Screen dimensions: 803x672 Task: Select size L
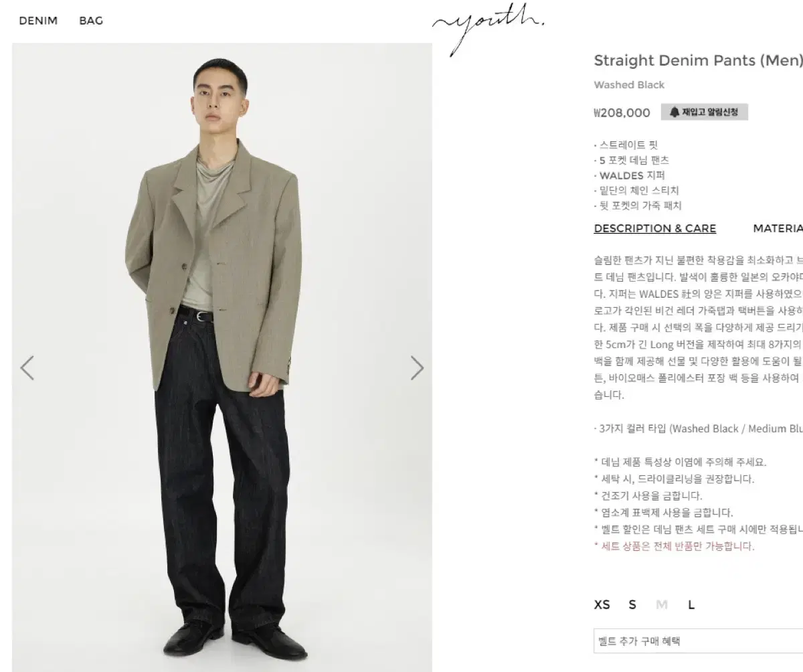point(691,604)
